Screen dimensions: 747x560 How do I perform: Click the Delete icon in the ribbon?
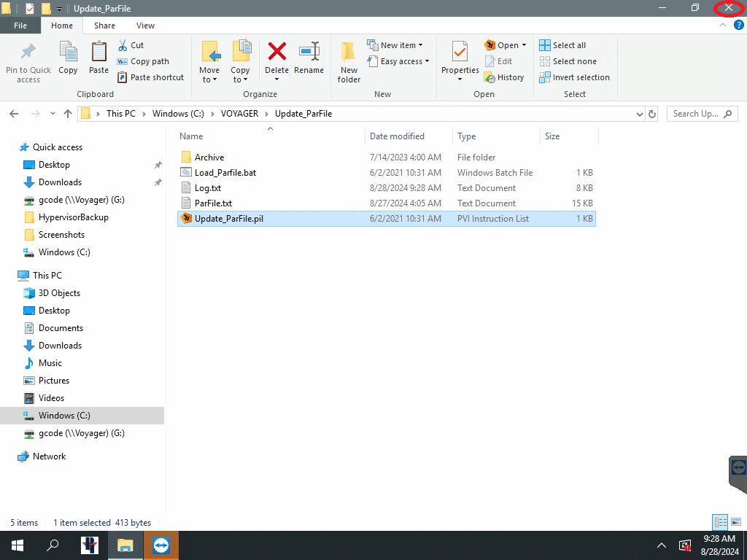point(276,58)
